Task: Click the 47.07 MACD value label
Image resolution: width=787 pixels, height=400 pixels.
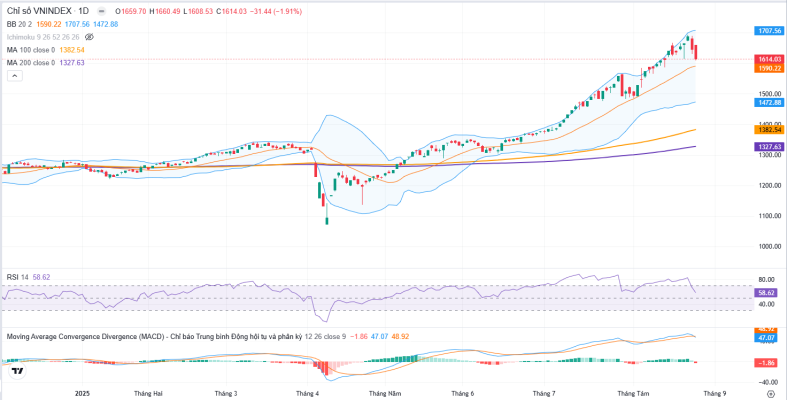Action: coord(767,338)
